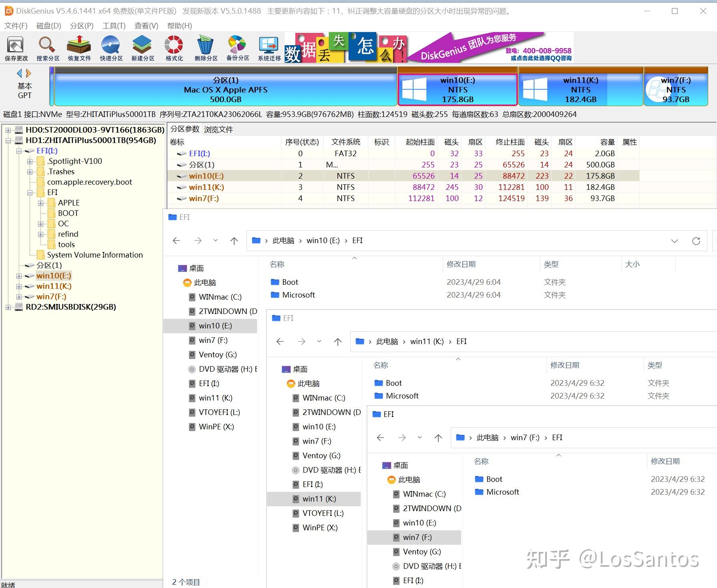Open the 工具(T) menu
Image resolution: width=717 pixels, height=588 pixels.
click(114, 26)
